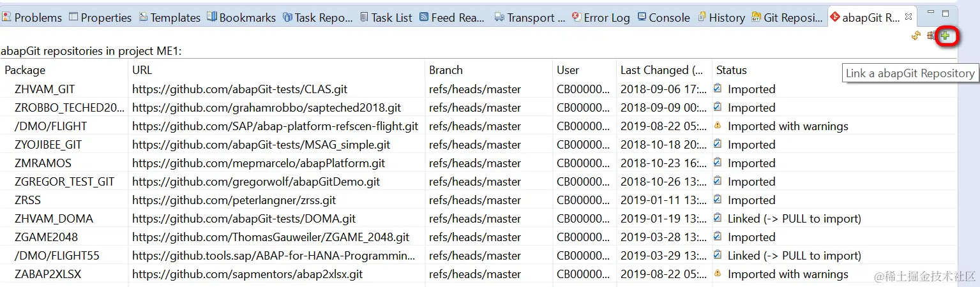The image size is (980, 287).
Task: Select the ZRSS package row
Action: coord(27,200)
